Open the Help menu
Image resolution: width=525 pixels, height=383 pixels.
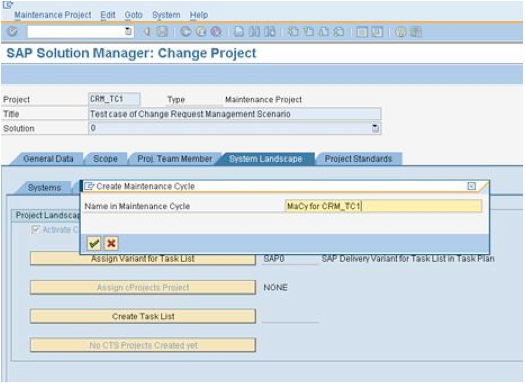[x=199, y=15]
